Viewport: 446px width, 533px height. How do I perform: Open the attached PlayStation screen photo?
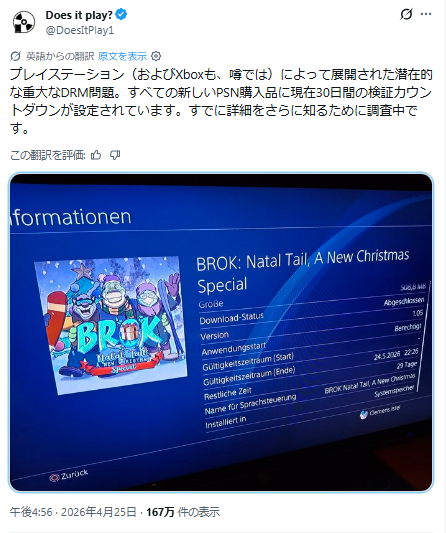(x=221, y=332)
